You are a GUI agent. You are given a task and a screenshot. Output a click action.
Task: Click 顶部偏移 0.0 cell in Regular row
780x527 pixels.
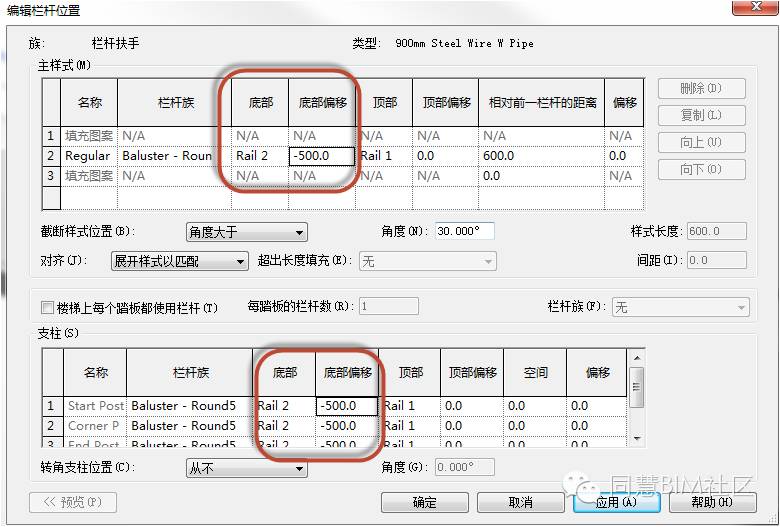(x=445, y=156)
